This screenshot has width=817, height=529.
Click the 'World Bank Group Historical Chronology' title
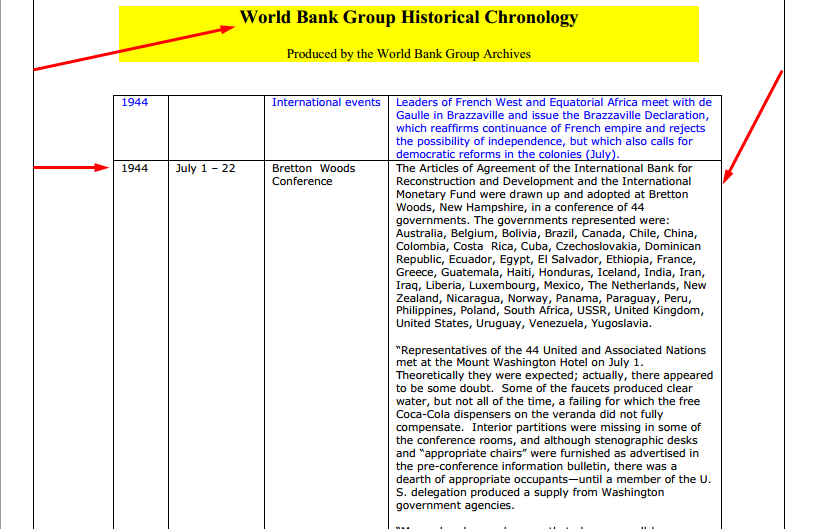pyautogui.click(x=408, y=17)
